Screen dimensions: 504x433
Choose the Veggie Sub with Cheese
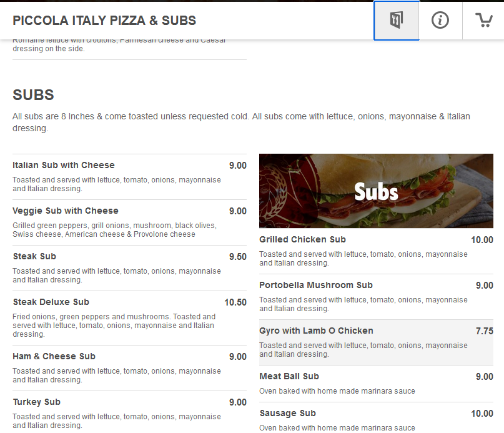[66, 211]
